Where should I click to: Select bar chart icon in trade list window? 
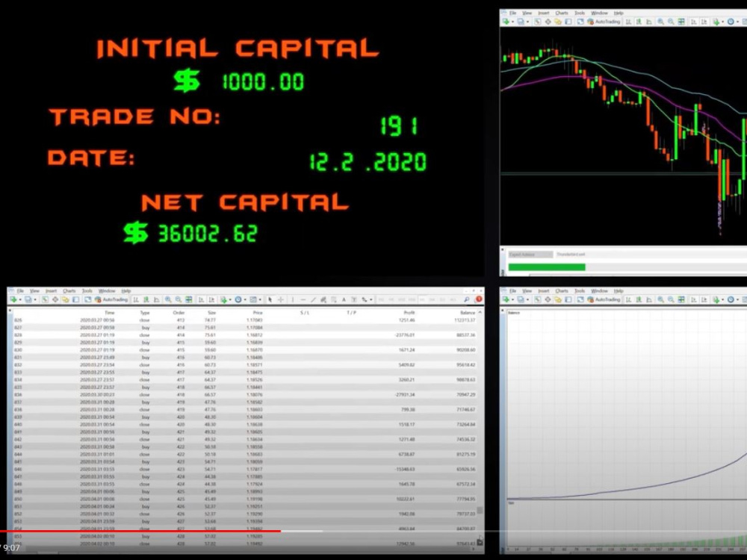click(136, 299)
